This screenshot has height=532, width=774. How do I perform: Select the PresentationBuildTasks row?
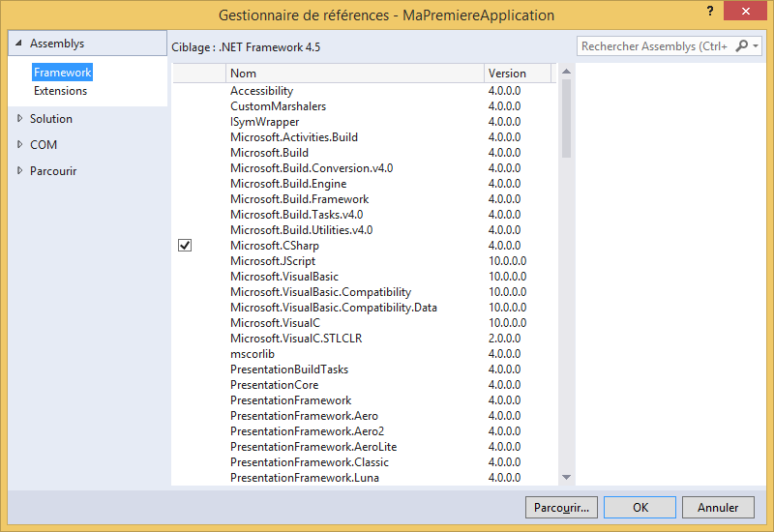click(365, 369)
